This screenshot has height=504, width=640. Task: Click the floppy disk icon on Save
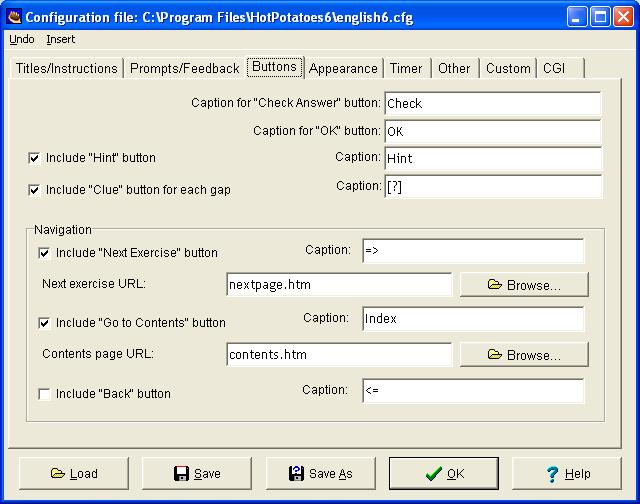[x=181, y=473]
